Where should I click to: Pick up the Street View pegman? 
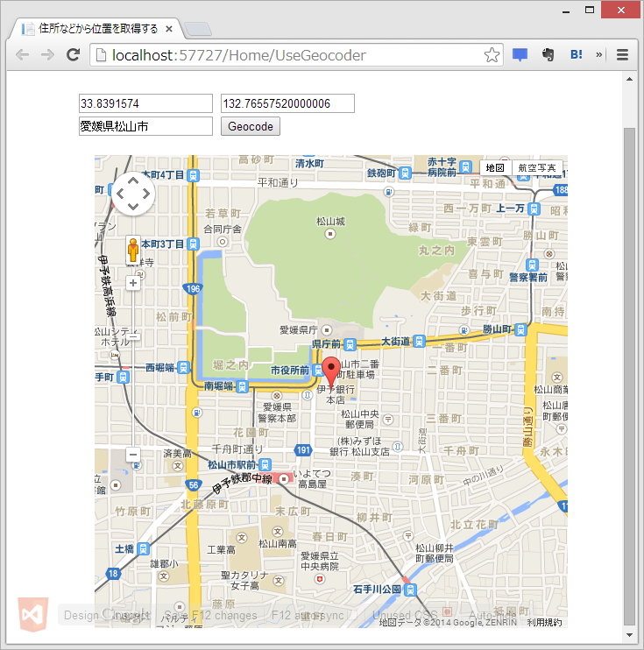(x=132, y=250)
